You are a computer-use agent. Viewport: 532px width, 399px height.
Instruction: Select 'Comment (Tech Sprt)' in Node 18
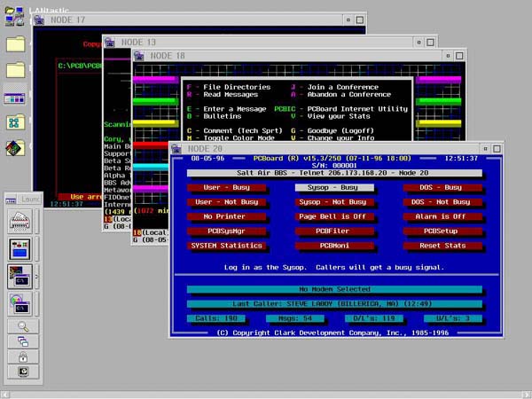point(243,130)
